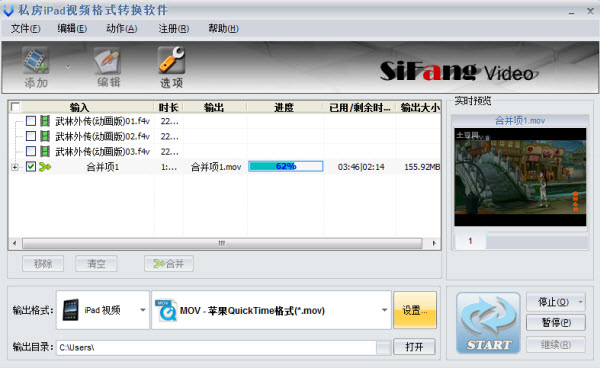Viewport: 600px width, 368px height.
Task: Click the 输入 column header
Action: tap(79, 107)
